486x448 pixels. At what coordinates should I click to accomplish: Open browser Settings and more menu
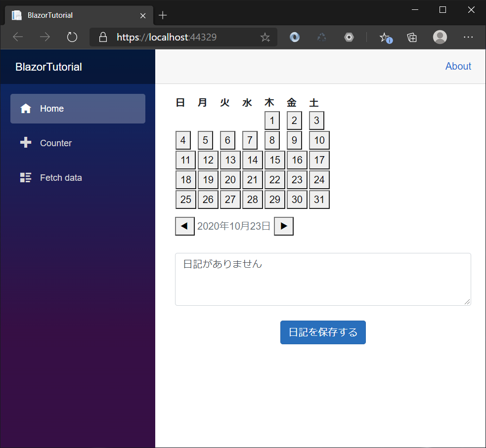click(x=468, y=37)
